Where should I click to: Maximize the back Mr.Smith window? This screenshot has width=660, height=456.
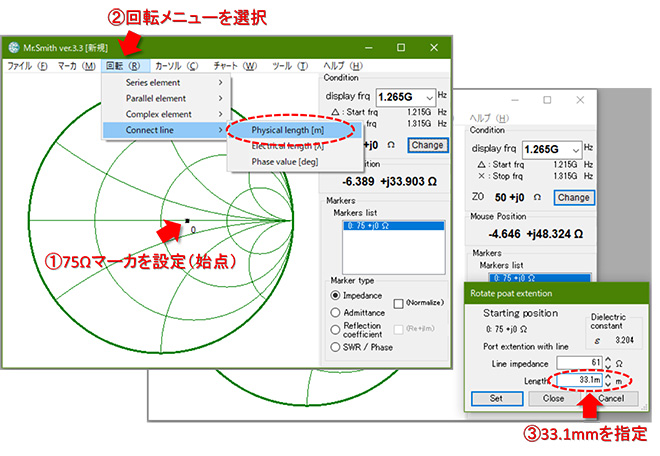coord(547,100)
